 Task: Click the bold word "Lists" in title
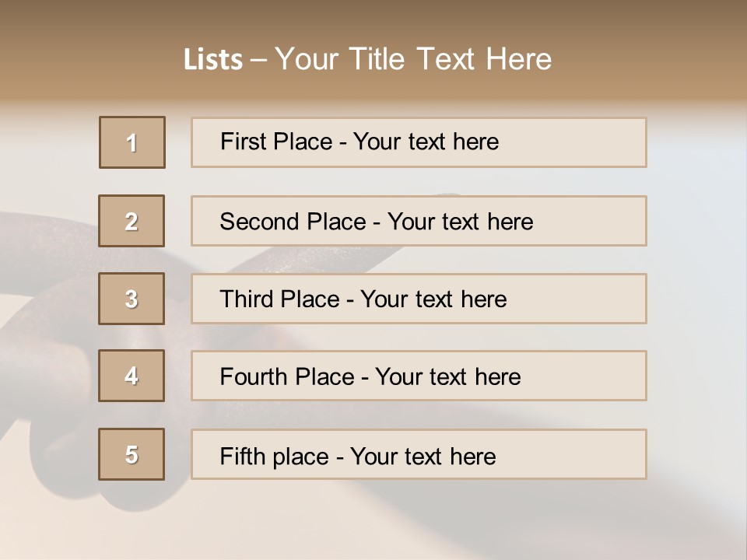[213, 60]
